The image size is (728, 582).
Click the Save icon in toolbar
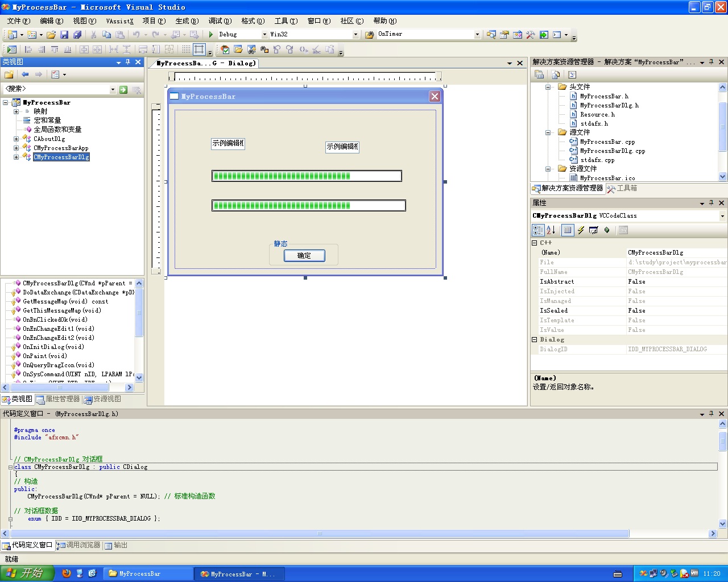click(64, 35)
